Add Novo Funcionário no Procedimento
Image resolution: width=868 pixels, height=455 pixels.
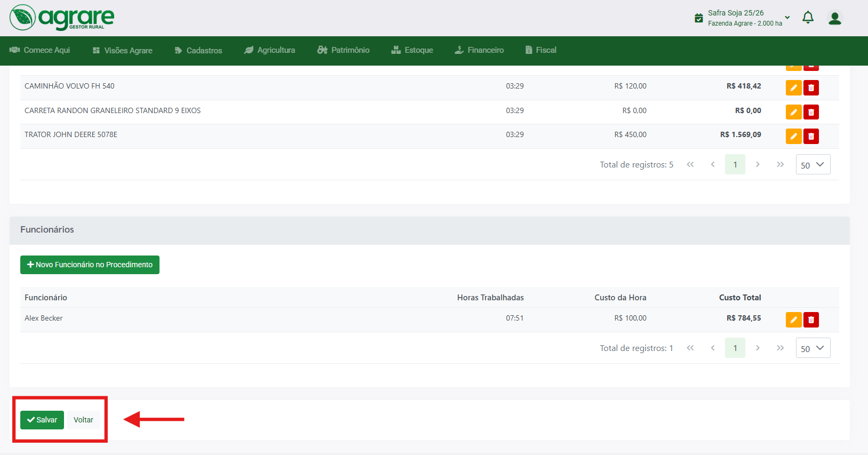click(90, 265)
